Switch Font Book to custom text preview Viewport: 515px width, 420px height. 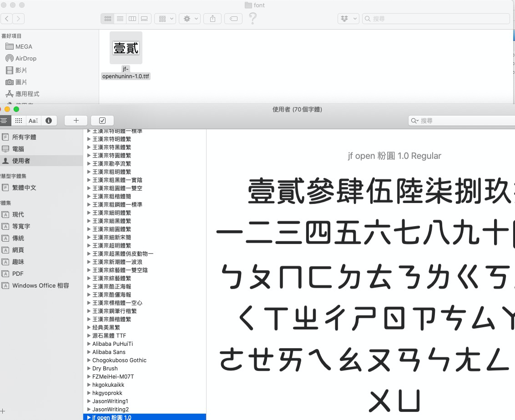pos(33,121)
